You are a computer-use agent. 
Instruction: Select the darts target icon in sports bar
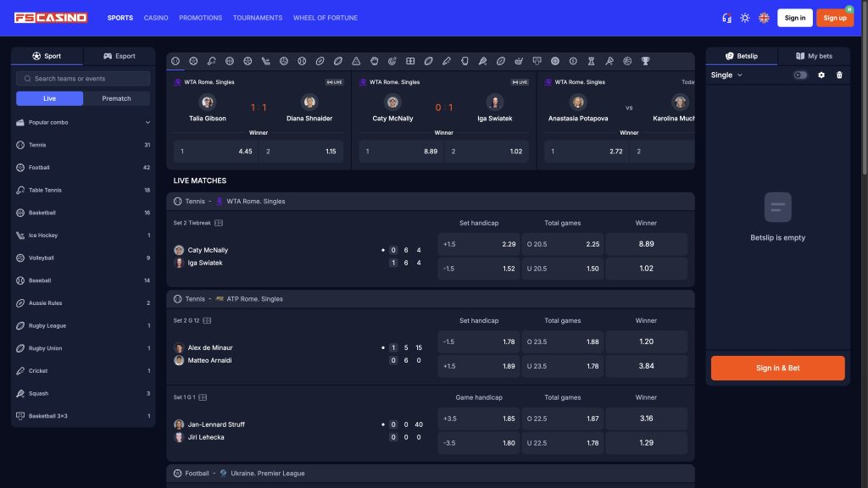click(392, 61)
